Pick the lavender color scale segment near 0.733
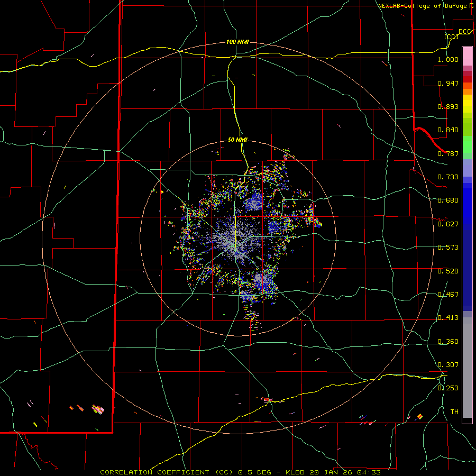Screen dimensions: 476x476 pos(467,168)
